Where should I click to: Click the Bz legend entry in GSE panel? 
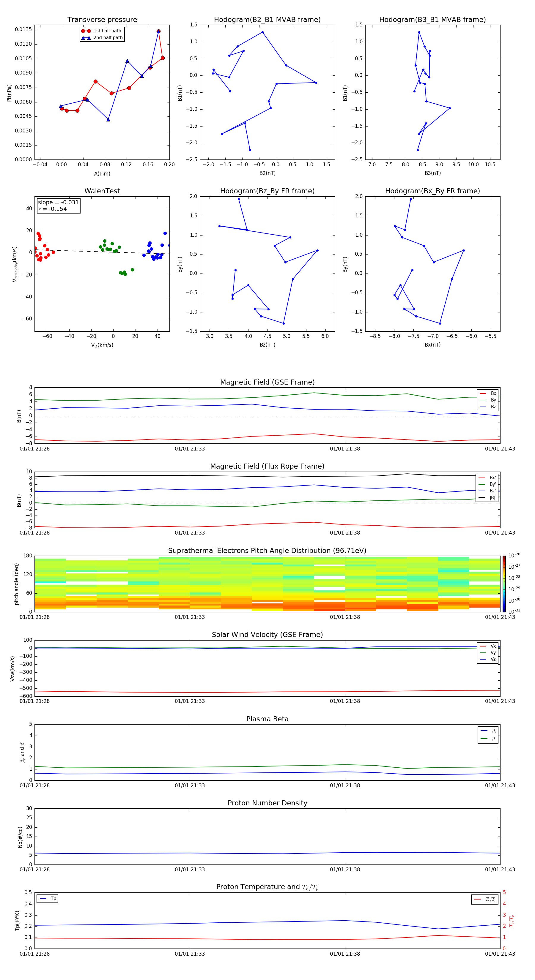pos(488,407)
